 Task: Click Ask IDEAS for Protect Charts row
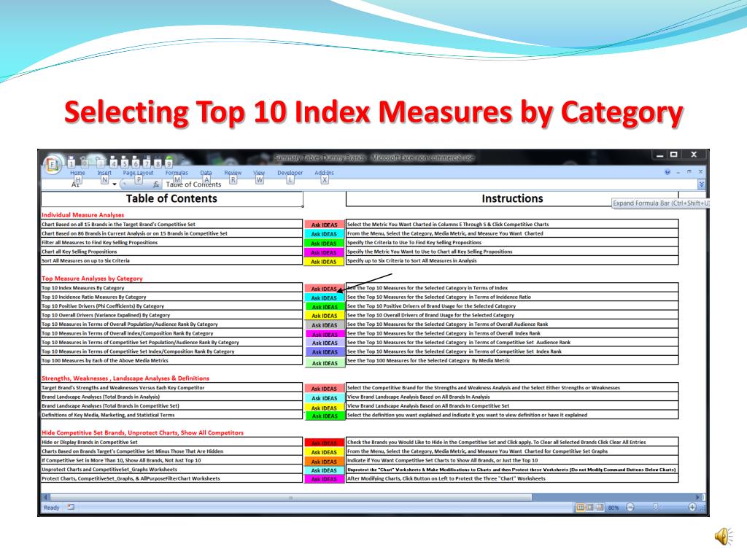tap(324, 479)
